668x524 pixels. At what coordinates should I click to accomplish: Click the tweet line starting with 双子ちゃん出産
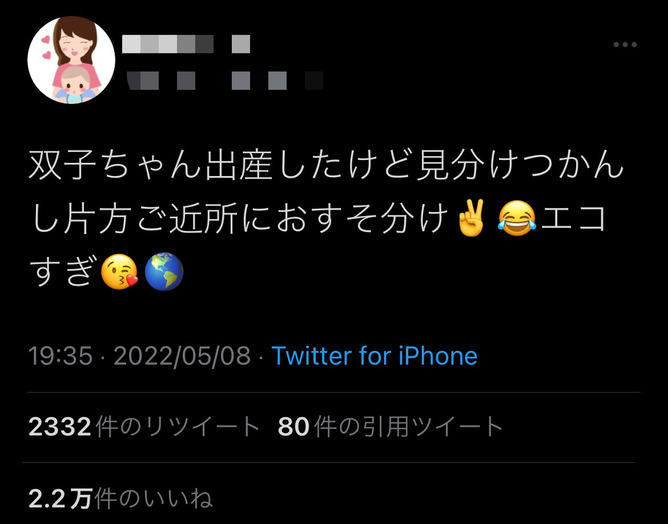pos(327,164)
